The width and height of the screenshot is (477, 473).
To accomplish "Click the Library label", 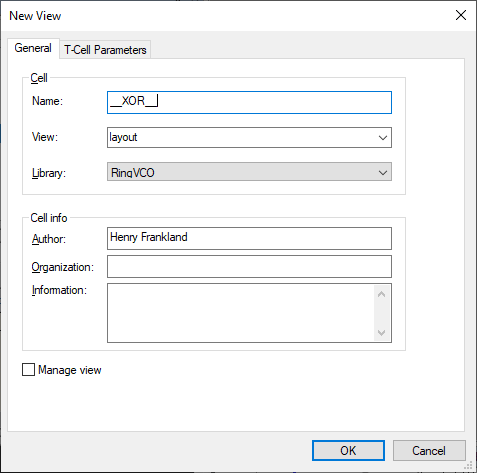I will (49, 173).
